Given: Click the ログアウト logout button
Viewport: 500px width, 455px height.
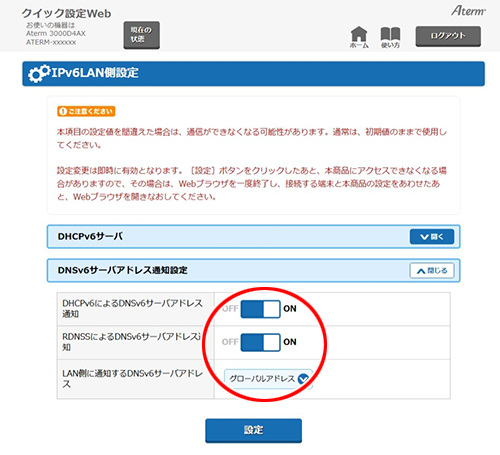Looking at the screenshot, I should click(x=448, y=36).
